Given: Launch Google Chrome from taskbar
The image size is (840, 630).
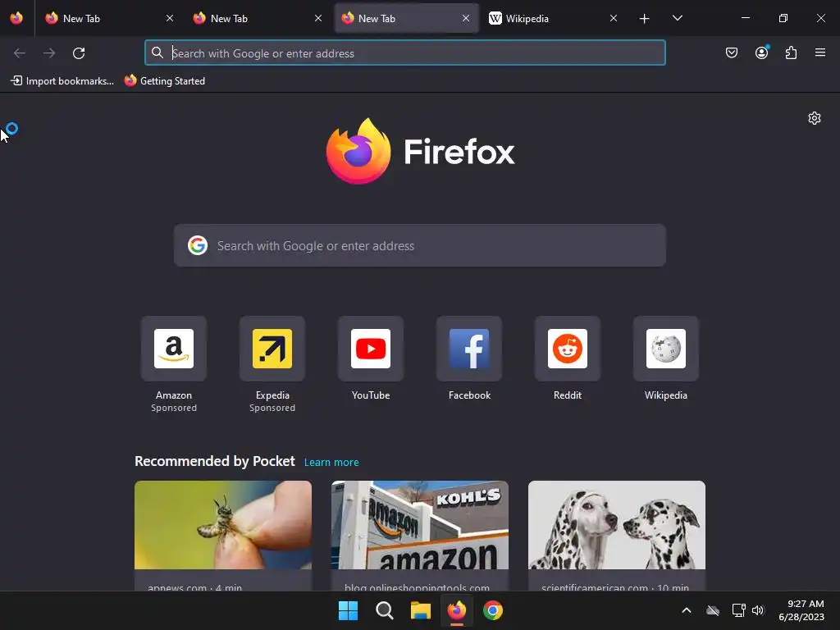Looking at the screenshot, I should (493, 610).
